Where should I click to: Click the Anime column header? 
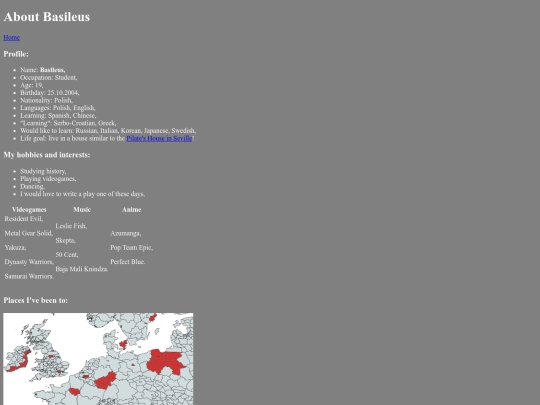pos(132,209)
